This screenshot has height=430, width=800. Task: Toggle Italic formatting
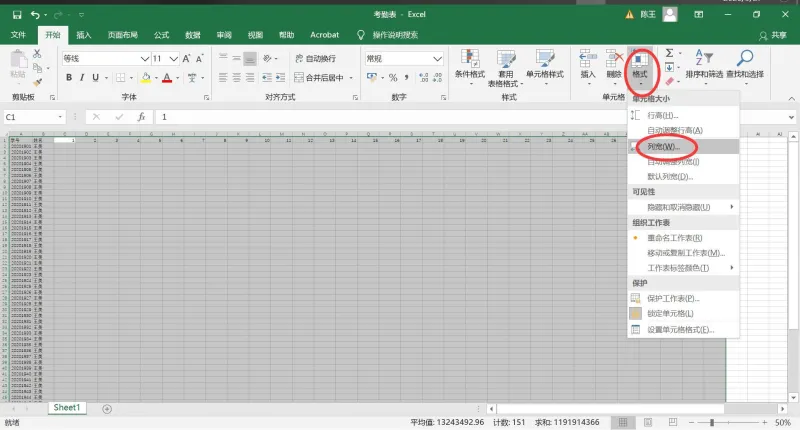tap(82, 78)
